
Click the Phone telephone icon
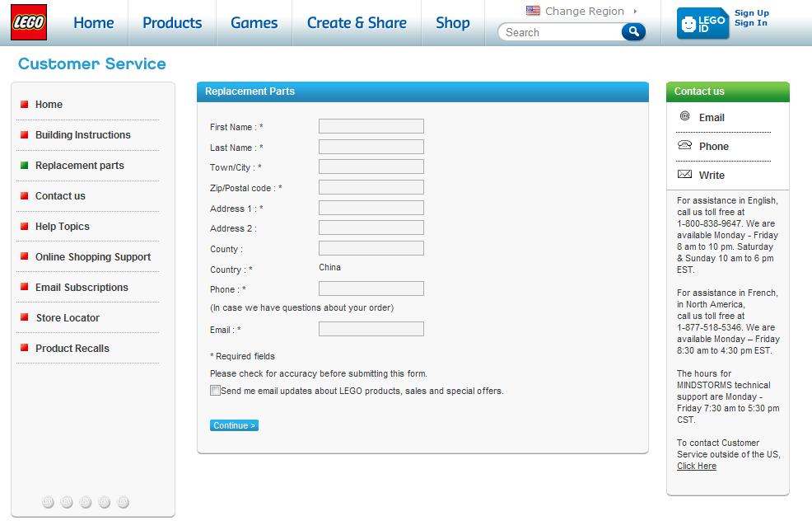[684, 145]
